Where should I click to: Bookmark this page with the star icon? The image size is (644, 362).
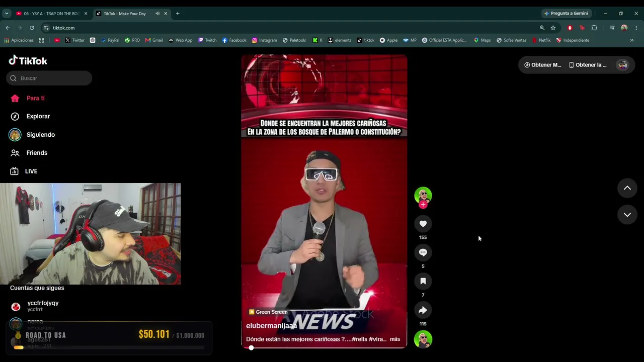[x=553, y=28]
